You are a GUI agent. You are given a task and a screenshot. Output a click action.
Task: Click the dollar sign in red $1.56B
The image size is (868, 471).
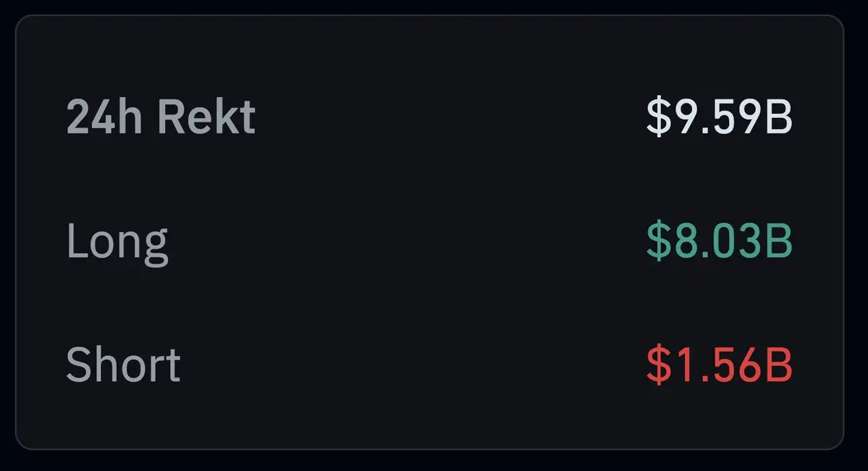[659, 364]
